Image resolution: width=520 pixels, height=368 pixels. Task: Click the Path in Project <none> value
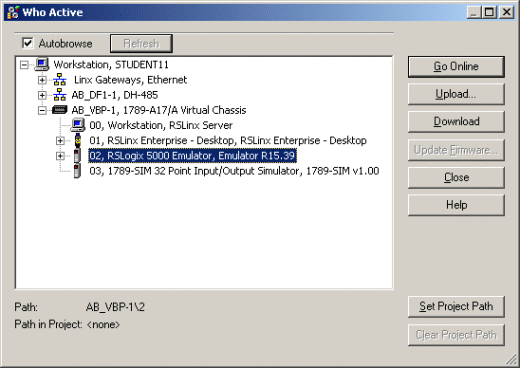103,324
